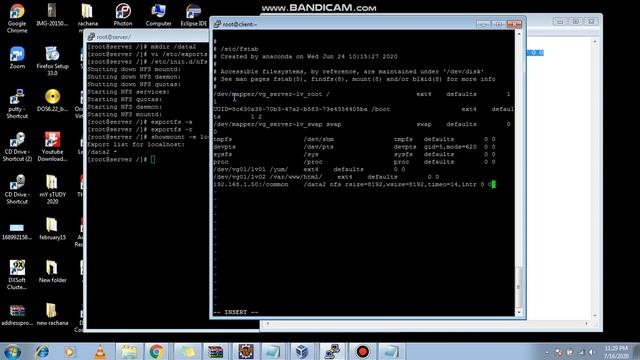Screen dimensions: 640x360
Task: Select the mY sTUDY 2020 folder
Action: click(x=52, y=189)
